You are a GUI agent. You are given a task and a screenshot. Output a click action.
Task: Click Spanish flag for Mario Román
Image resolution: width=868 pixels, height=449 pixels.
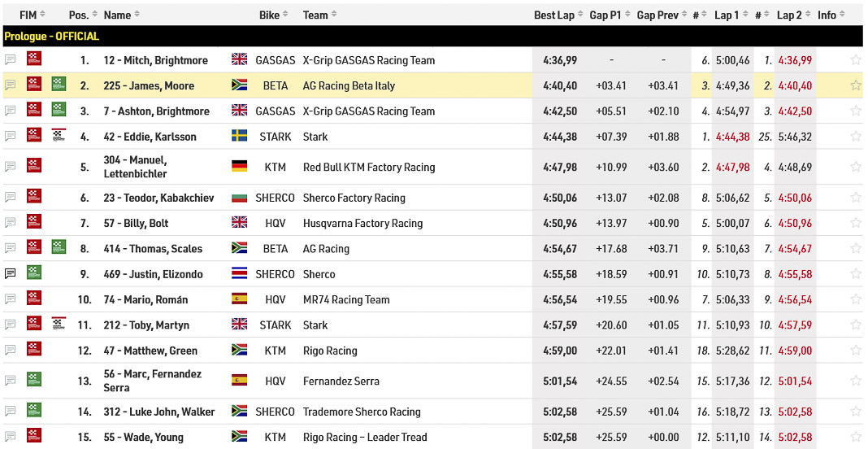click(239, 299)
